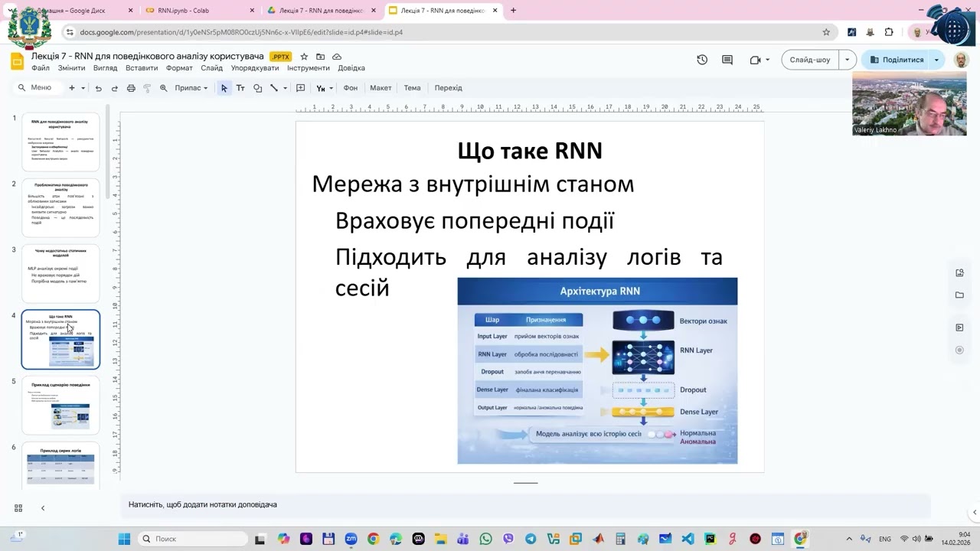980x551 pixels.
Task: Expand the Слайд-шоу options dropdown arrow
Action: point(847,60)
